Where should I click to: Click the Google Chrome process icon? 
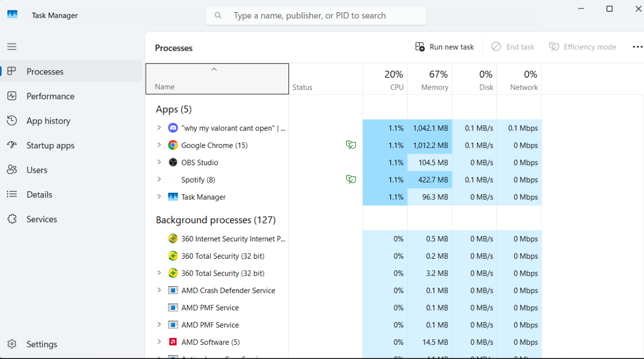tap(172, 145)
